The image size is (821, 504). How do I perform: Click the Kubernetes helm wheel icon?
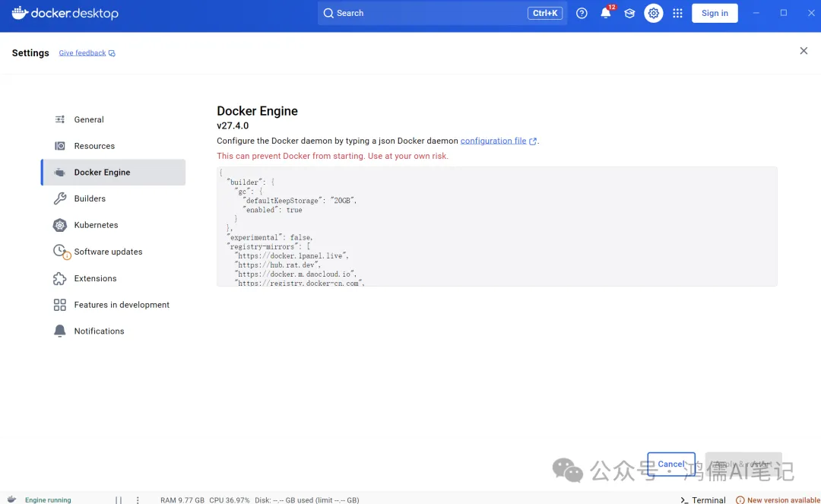pos(60,225)
